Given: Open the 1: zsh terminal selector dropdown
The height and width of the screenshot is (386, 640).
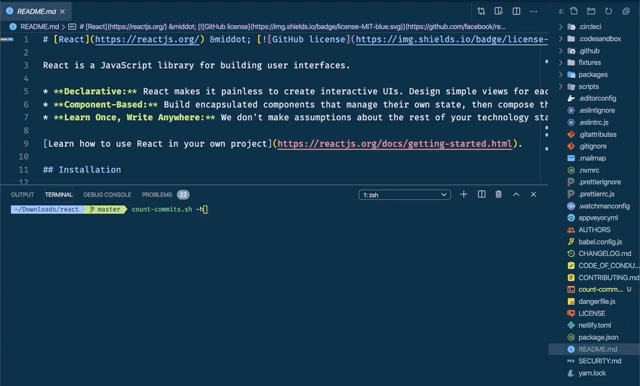Looking at the screenshot, I should 404,195.
